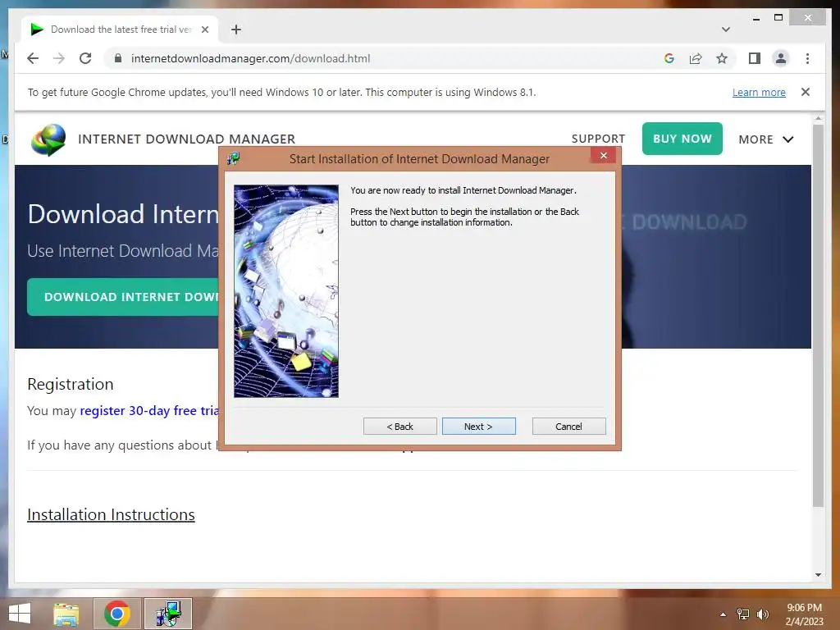Maximize the Chrome window
Image resolution: width=840 pixels, height=630 pixels.
(x=778, y=18)
